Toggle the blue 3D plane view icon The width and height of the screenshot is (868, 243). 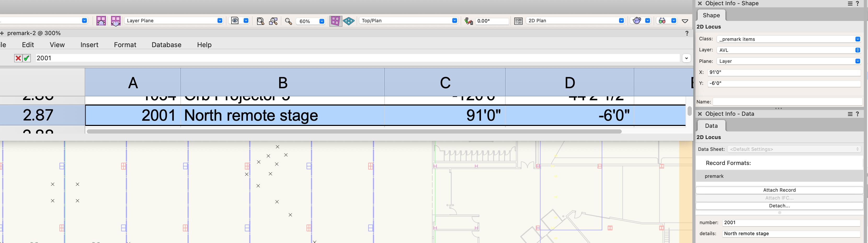(349, 21)
